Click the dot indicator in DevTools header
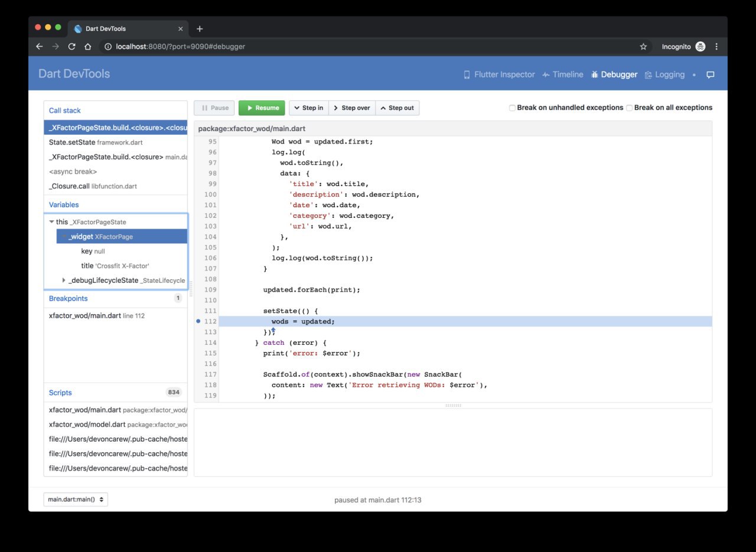The width and height of the screenshot is (756, 552). click(x=694, y=75)
